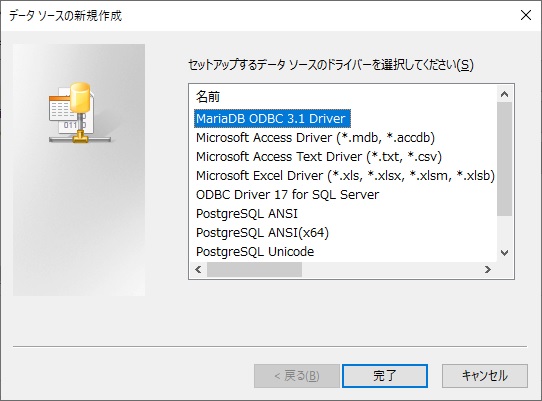542x401 pixels.
Task: Click the horizontal scrollbar thumb
Action: pyautogui.click(x=254, y=269)
